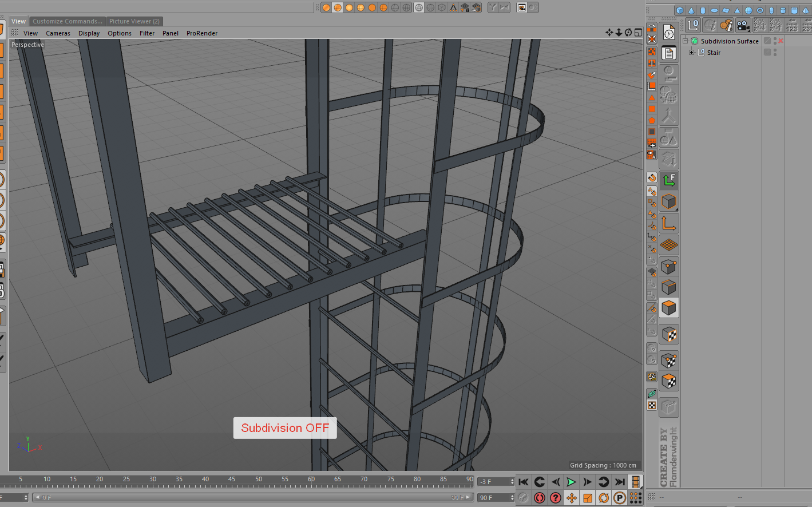
Task: Switch to the Customize Commands tab
Action: 68,21
